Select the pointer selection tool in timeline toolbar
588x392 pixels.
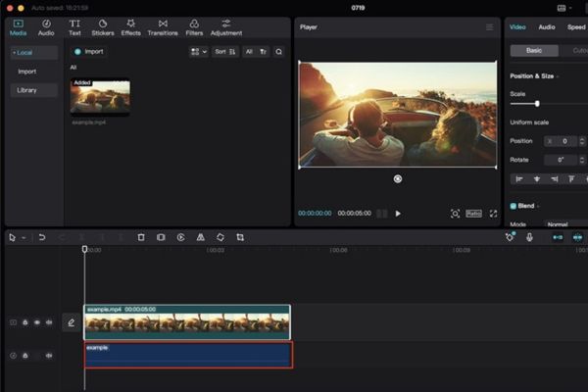pos(12,237)
